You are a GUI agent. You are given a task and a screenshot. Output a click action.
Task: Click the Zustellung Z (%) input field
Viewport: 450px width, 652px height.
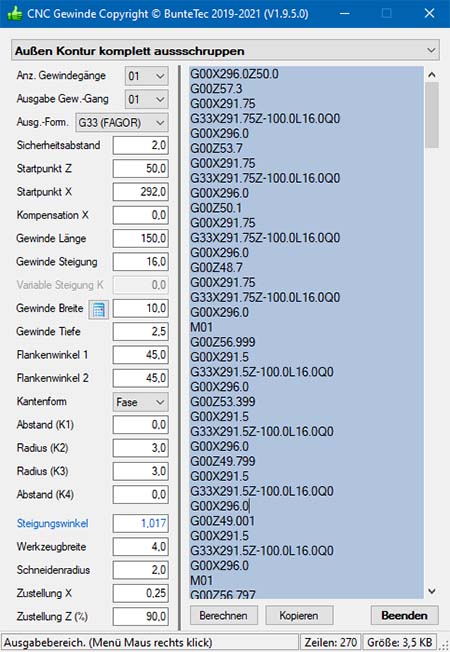point(140,617)
